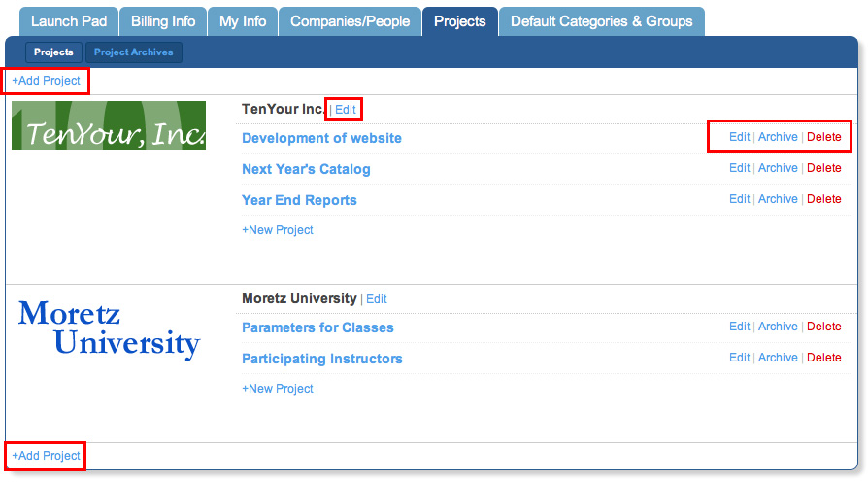
Task: Click the bottom +Add Project link
Action: [x=46, y=456]
